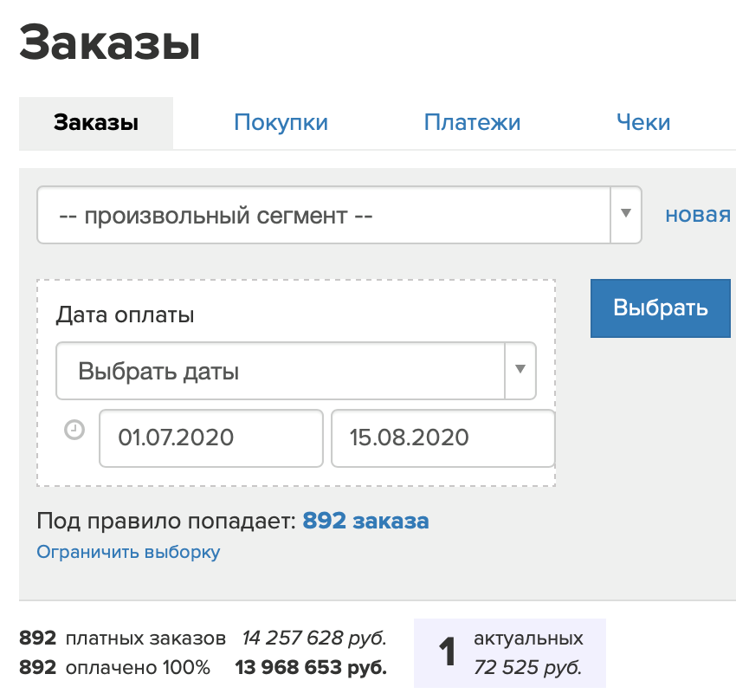Go to the Чеки tab
This screenshot has width=736, height=700.
[643, 122]
